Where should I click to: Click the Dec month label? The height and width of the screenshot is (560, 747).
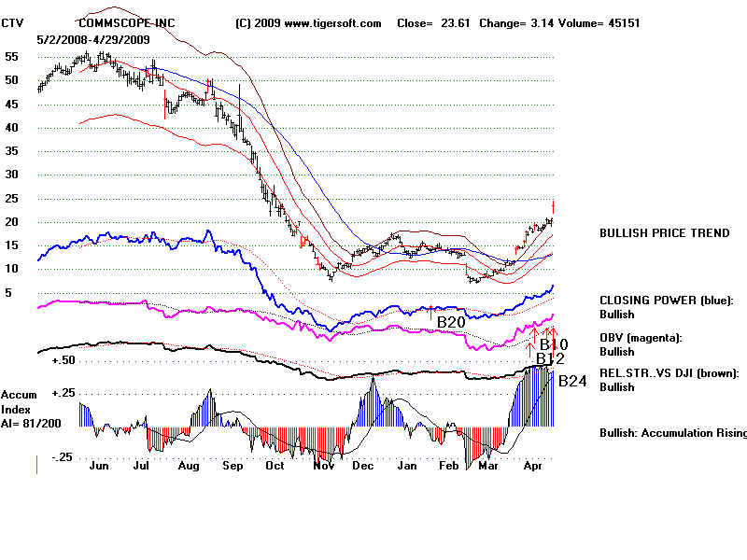point(363,466)
